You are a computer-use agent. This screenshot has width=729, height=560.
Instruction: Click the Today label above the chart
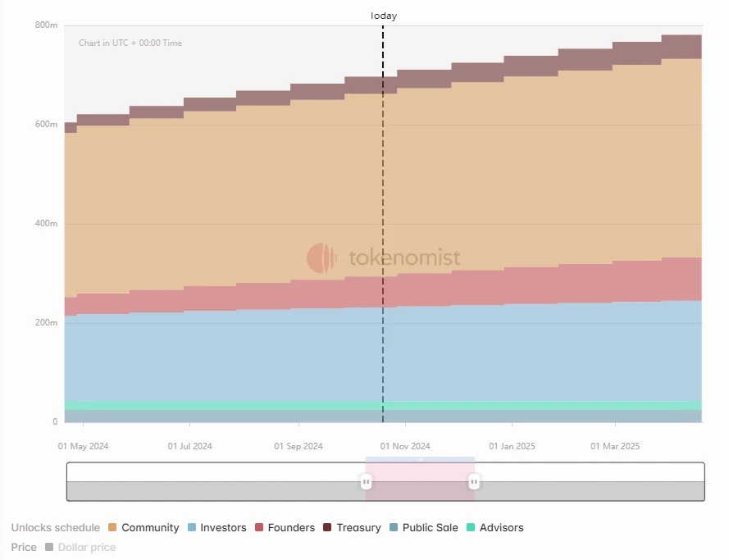(384, 16)
